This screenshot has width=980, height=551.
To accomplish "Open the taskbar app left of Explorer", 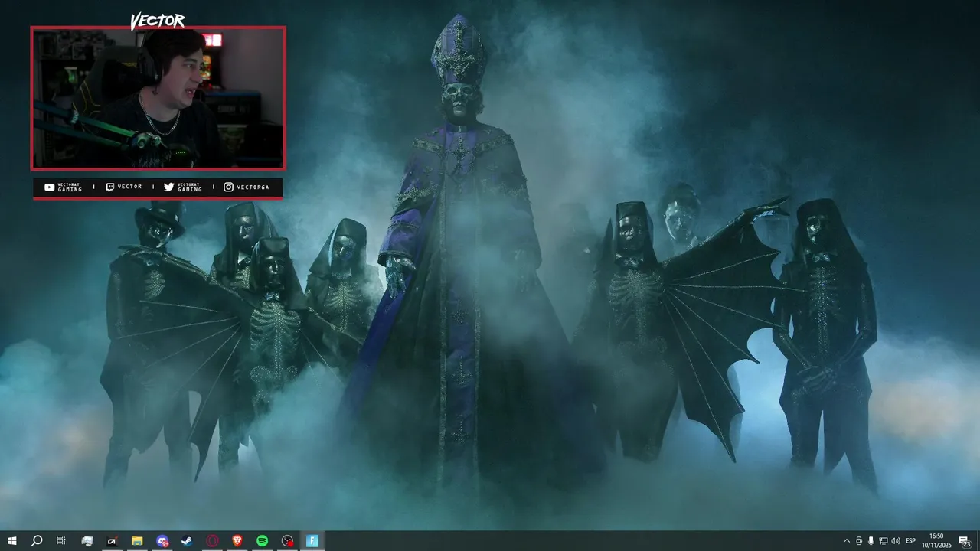I will 112,541.
